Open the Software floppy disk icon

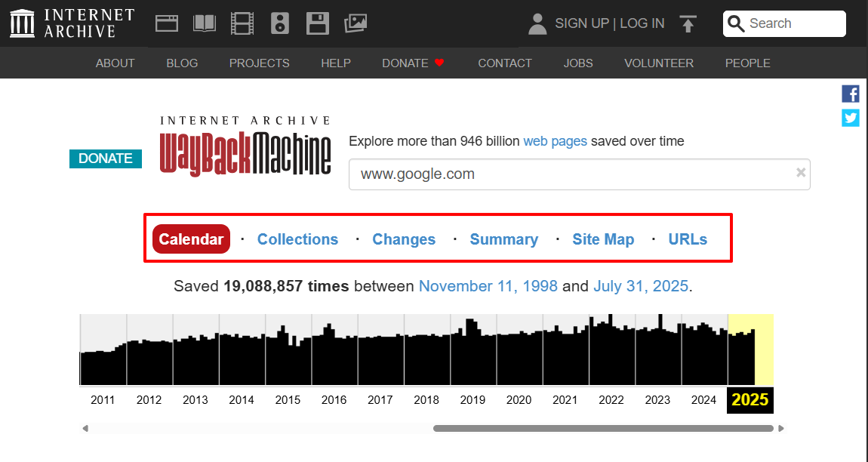pyautogui.click(x=318, y=23)
